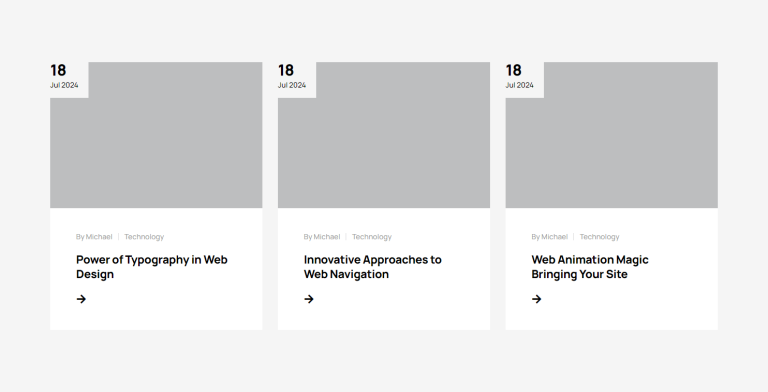Screen dimensions: 768x392
Task: Select By Michael author on the Typography card
Action: pos(94,237)
